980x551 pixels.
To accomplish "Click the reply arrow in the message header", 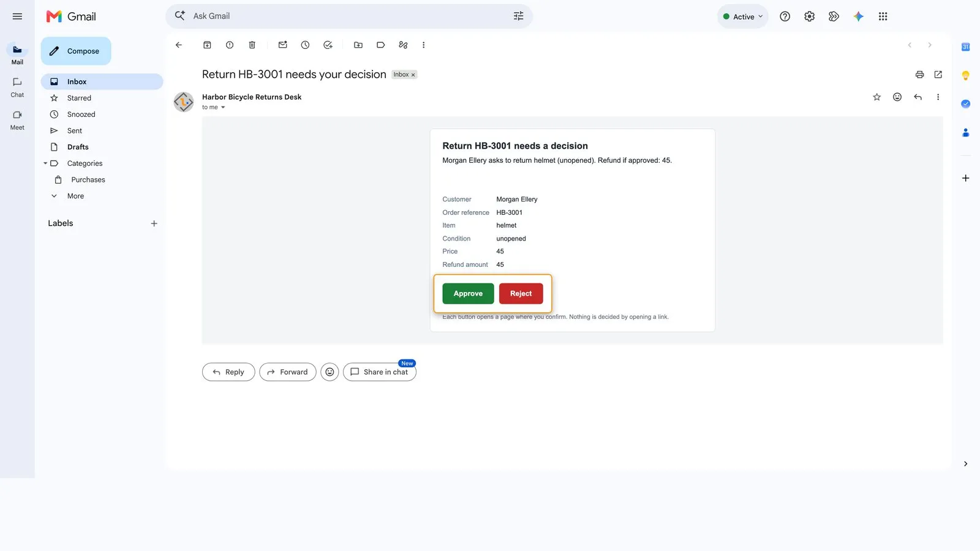I will (918, 97).
